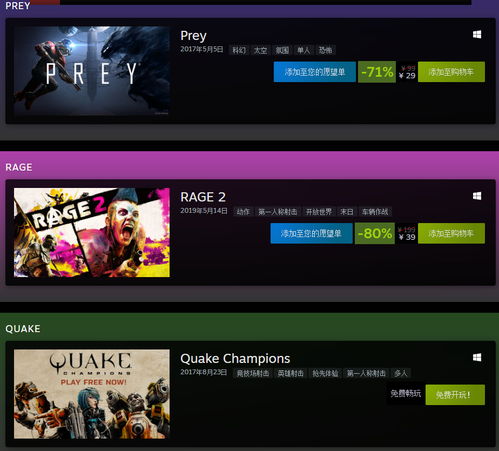Add Prey to your wishlist
Screen dimensions: 499x451
point(315,72)
